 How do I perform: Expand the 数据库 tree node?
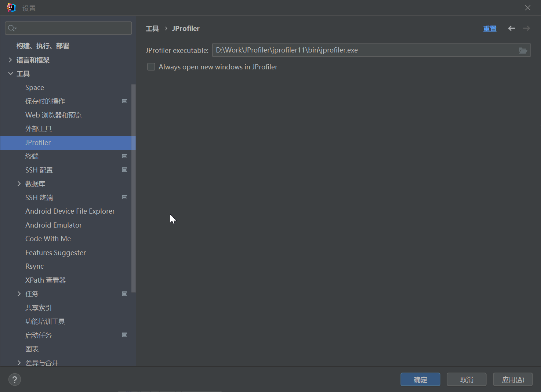[x=19, y=184]
